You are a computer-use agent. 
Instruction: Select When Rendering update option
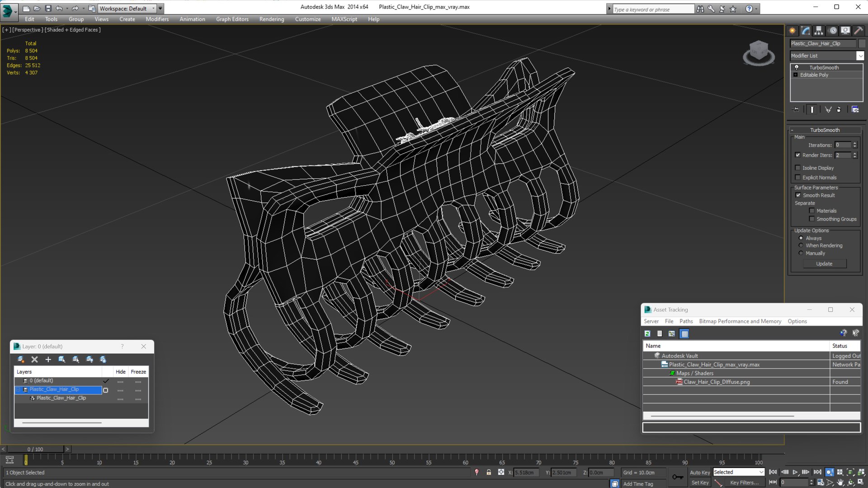pos(801,245)
